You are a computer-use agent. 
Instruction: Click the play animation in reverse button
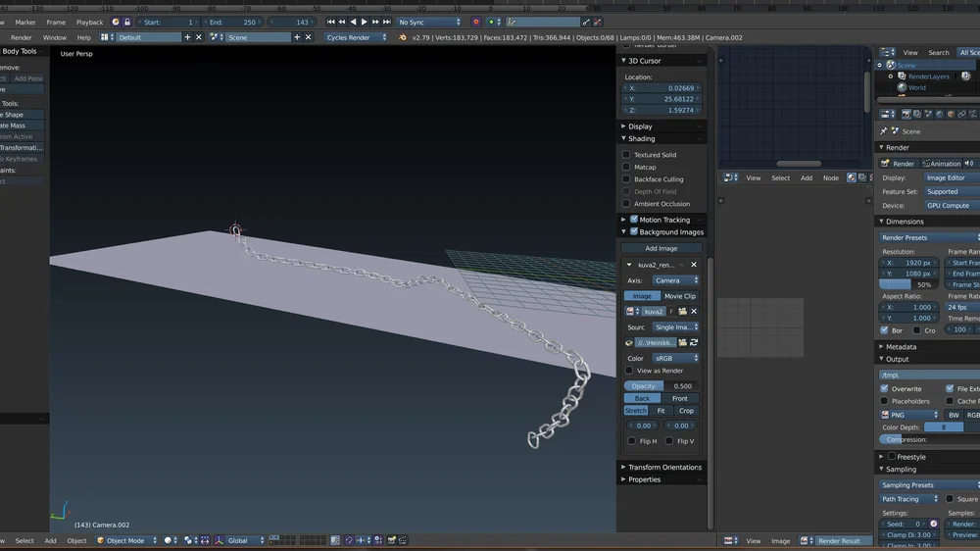click(353, 22)
